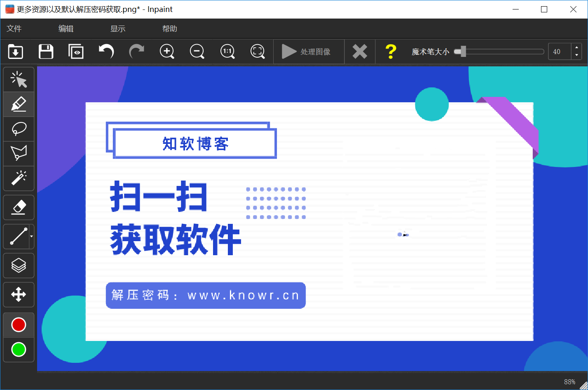The width and height of the screenshot is (588, 390).
Task: Select the magic wand tool
Action: click(19, 179)
